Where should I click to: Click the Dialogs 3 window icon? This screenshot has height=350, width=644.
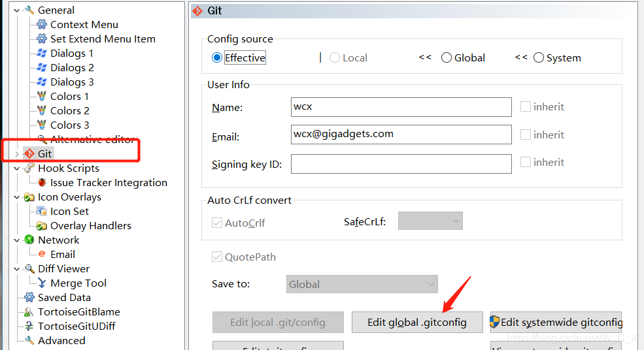tap(41, 82)
